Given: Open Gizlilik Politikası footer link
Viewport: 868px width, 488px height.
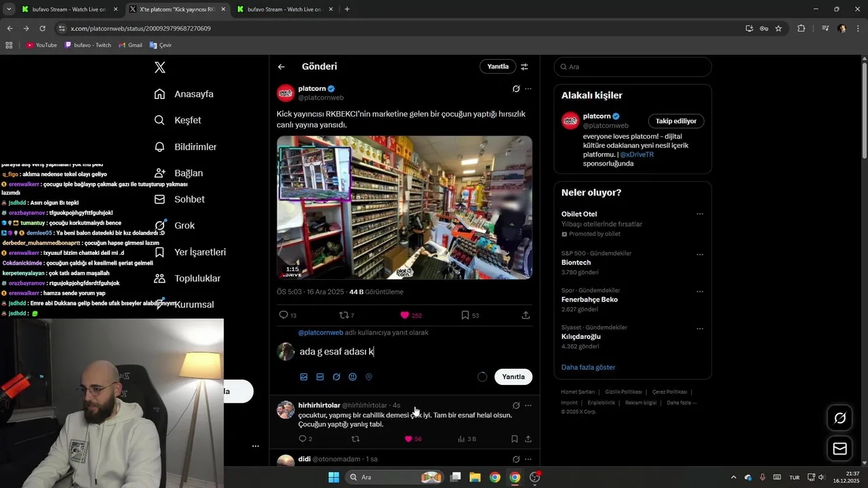Looking at the screenshot, I should pos(623,392).
